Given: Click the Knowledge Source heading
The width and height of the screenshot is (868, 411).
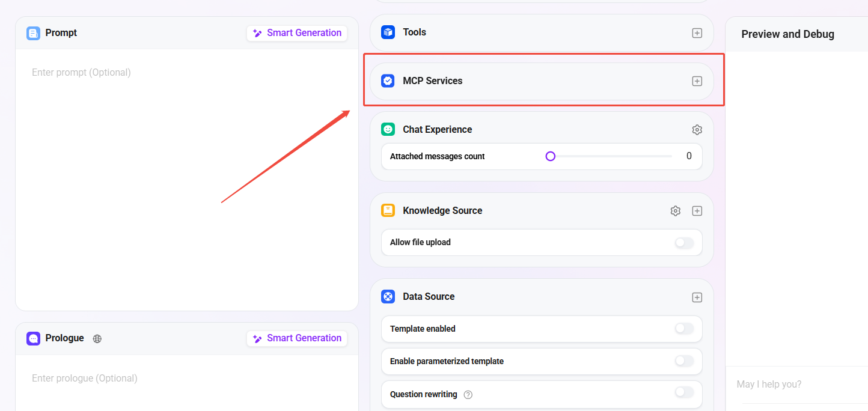Looking at the screenshot, I should [x=442, y=211].
